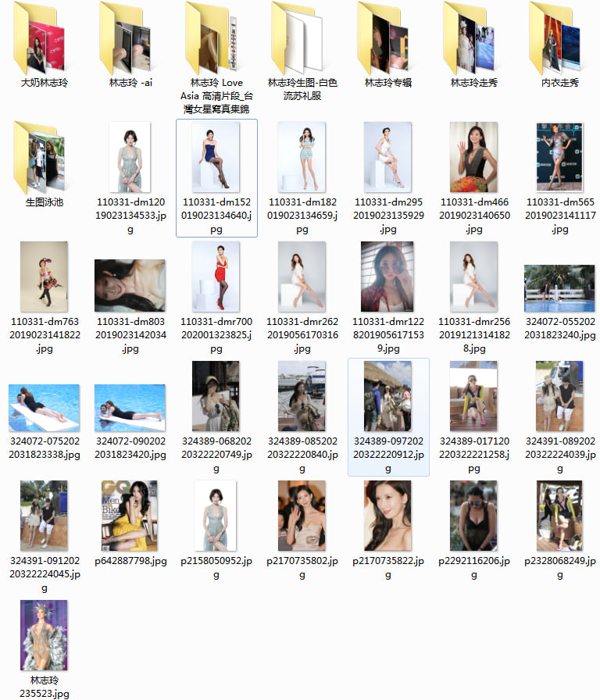The height and width of the screenshot is (700, 600).
Task: Open the 林志玲专辑 folder
Action: pyautogui.click(x=387, y=37)
